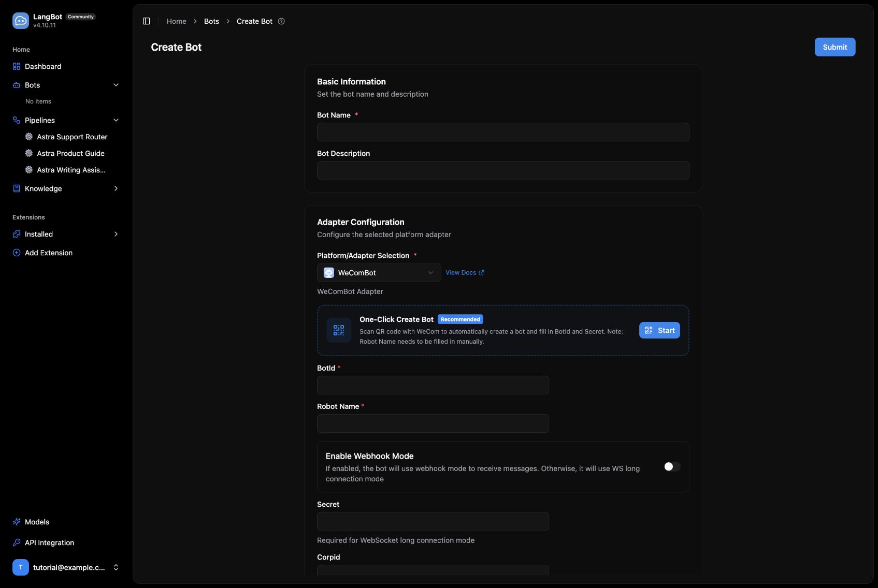The image size is (878, 588).
Task: Click the Dashboard grid icon
Action: point(17,66)
